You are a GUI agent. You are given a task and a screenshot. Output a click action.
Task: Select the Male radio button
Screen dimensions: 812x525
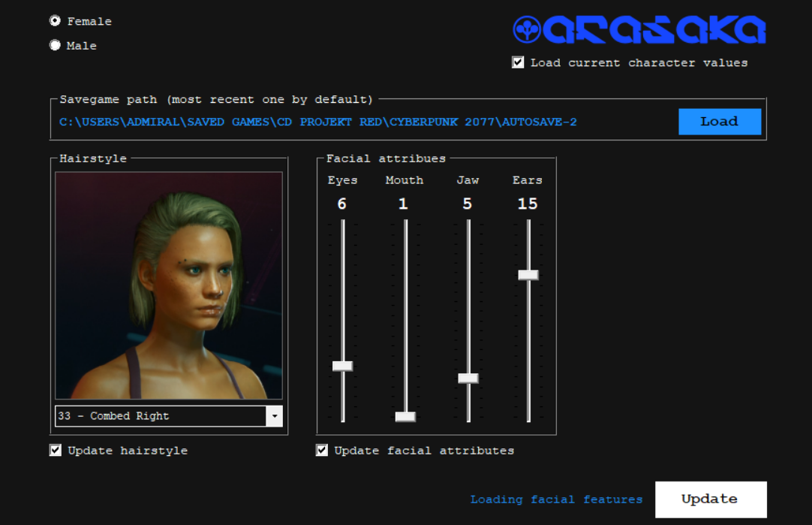[x=55, y=45]
